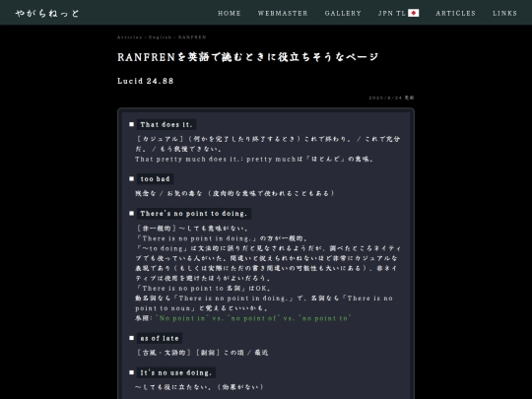Click the RANFREN breadcrumb item
The image size is (532, 399).
coord(192,37)
